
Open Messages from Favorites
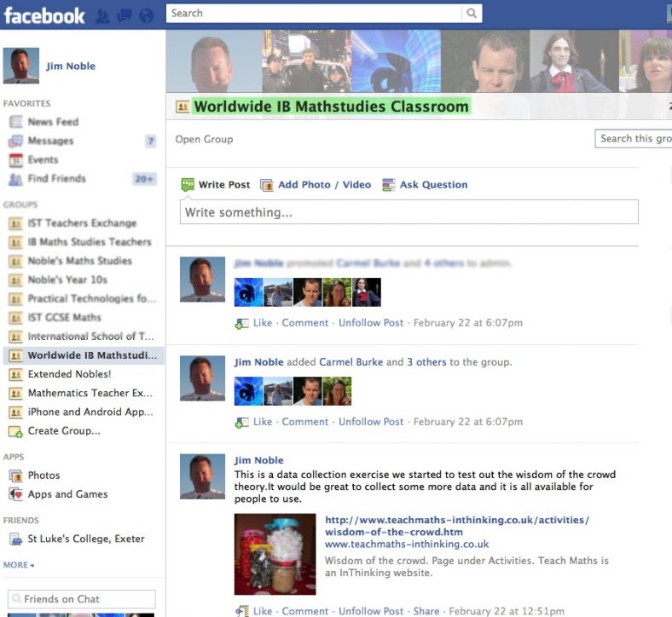click(x=50, y=141)
